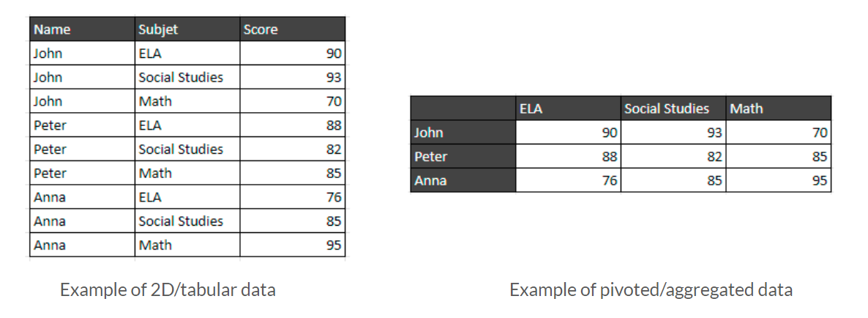Image resolution: width=868 pixels, height=318 pixels.
Task: Select John's ELA score 90 in the pivoted table
Action: [x=567, y=133]
